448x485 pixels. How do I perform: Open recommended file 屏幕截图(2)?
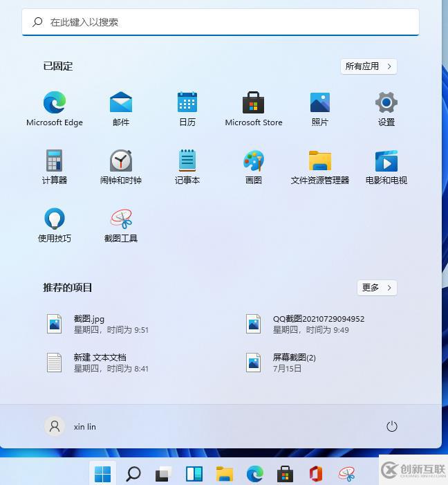(281, 363)
